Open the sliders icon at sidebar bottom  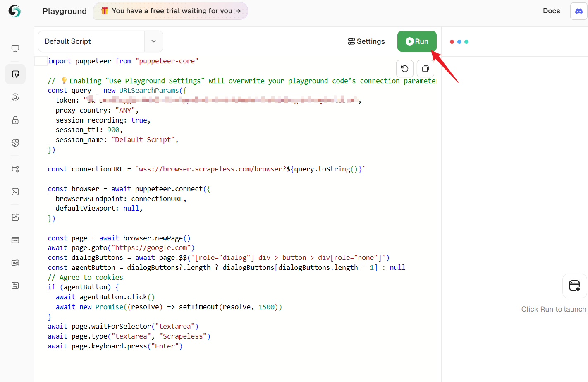click(x=15, y=286)
